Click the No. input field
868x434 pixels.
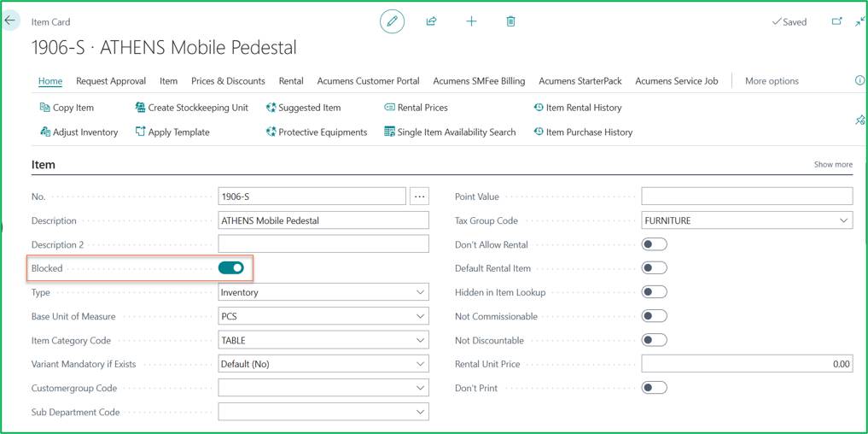coord(312,196)
